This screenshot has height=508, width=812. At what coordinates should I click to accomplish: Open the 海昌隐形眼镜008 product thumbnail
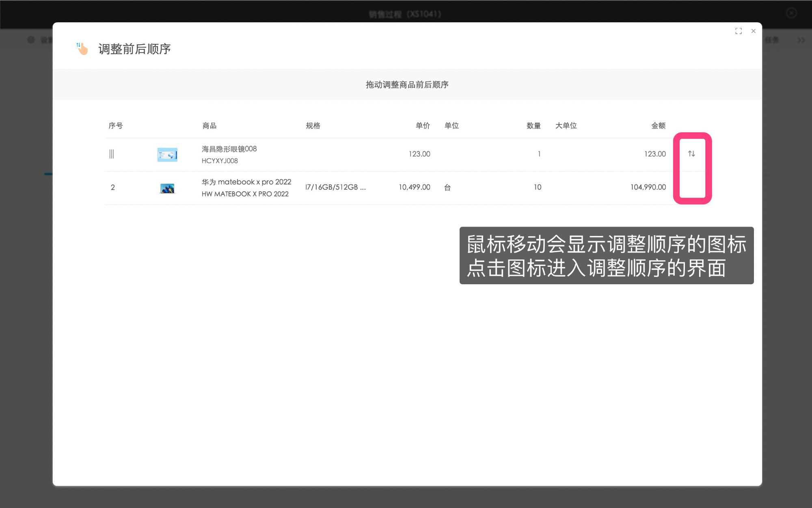[x=167, y=155]
